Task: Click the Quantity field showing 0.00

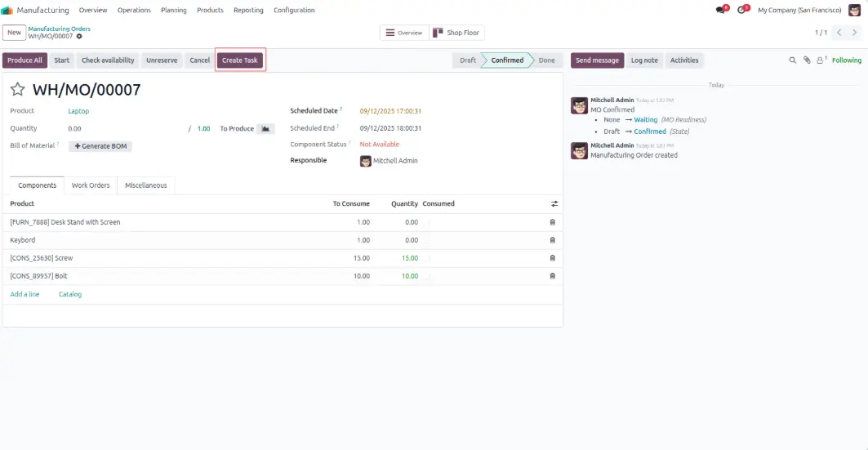Action: click(122, 129)
